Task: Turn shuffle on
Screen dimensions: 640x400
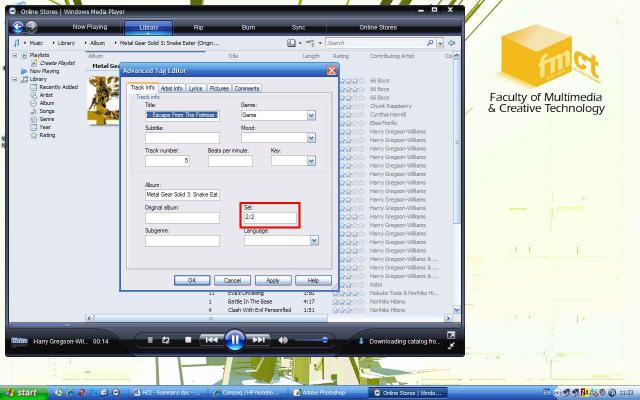Action: (x=150, y=340)
